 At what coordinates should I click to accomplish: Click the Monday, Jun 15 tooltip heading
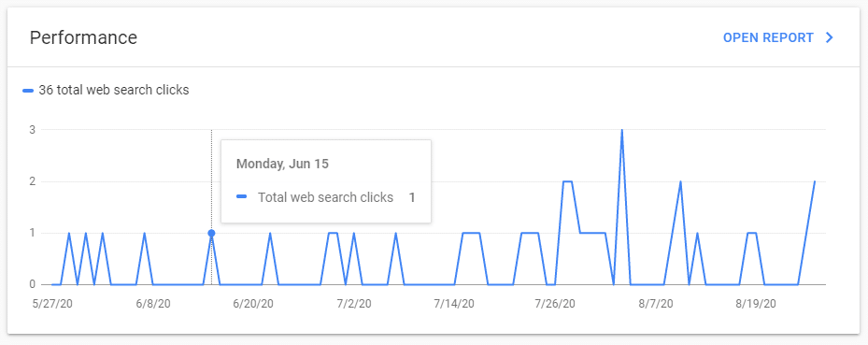pyautogui.click(x=282, y=164)
